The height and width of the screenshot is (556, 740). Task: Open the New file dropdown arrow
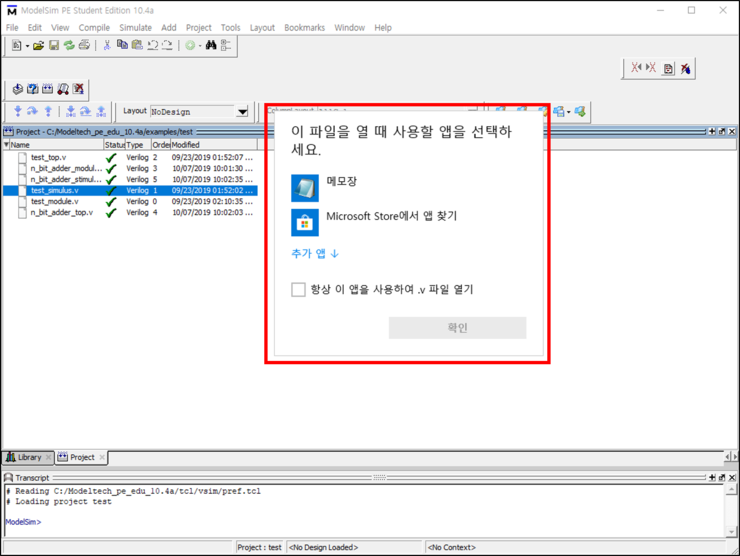(27, 46)
